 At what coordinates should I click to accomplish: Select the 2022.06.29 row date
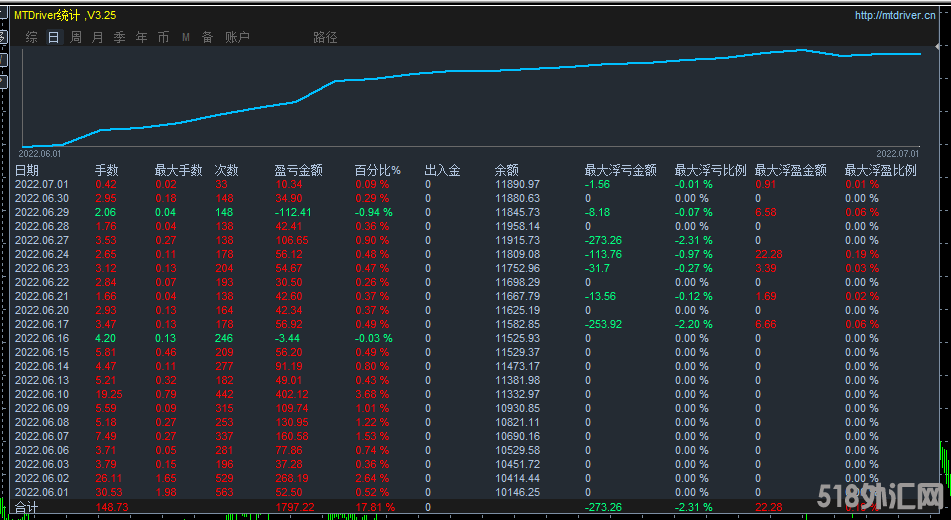coord(41,213)
